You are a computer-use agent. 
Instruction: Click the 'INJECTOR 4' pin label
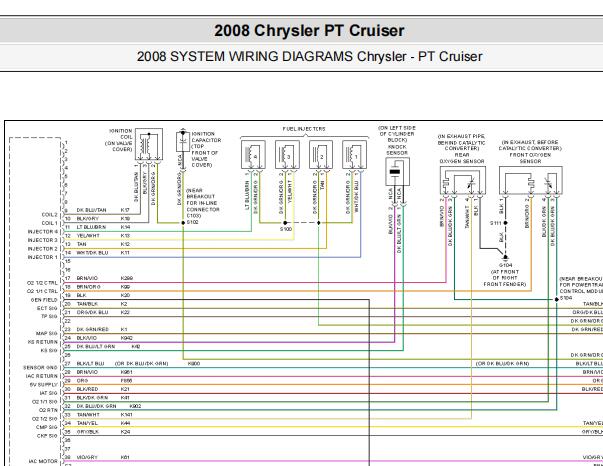(x=43, y=231)
